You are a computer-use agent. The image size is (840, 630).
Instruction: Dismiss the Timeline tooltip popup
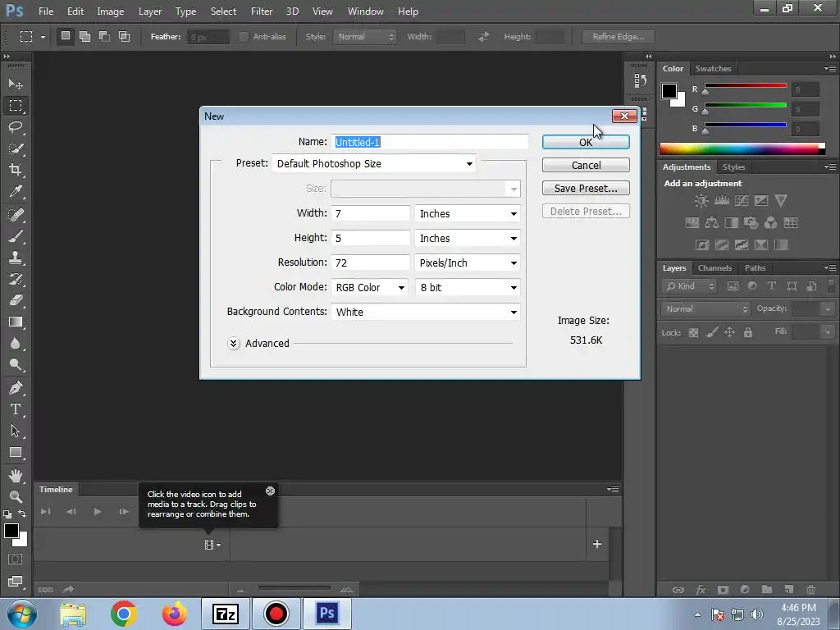click(x=270, y=491)
